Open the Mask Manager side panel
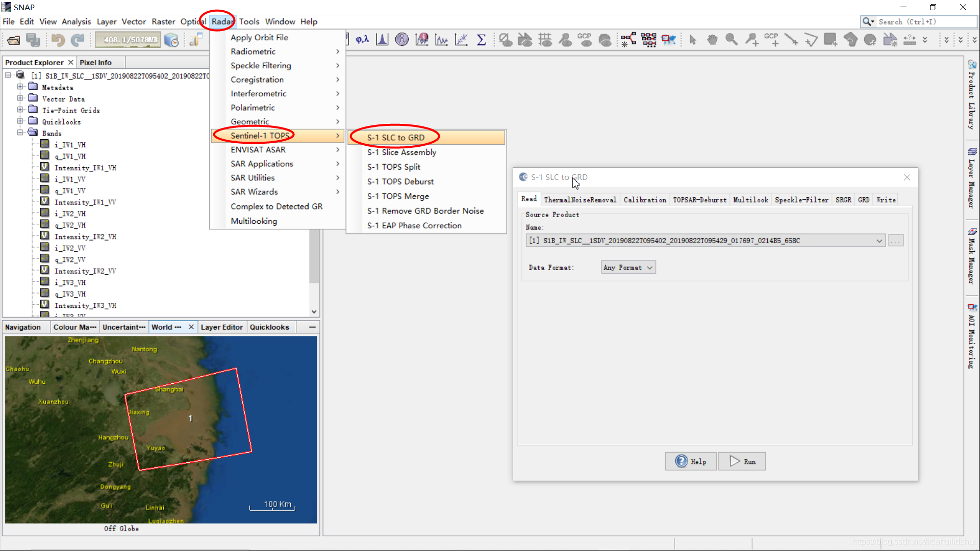Image resolution: width=980 pixels, height=551 pixels. click(972, 255)
